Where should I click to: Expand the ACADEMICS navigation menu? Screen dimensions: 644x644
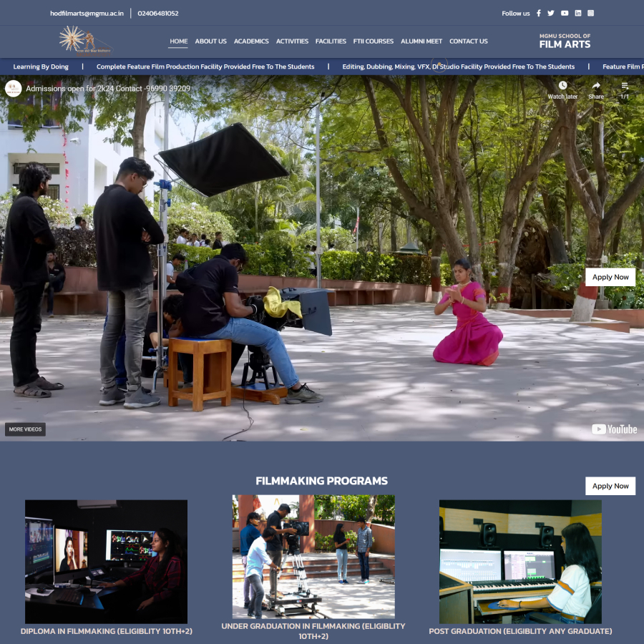point(251,42)
